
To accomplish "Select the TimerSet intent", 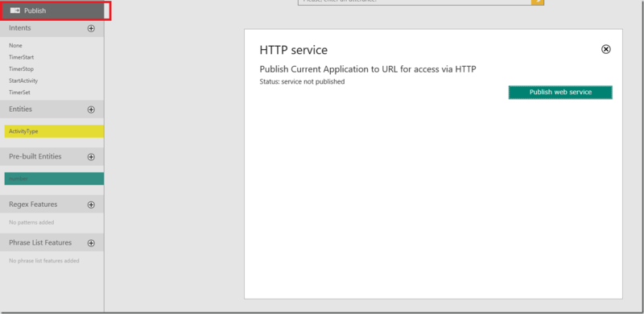I will [19, 93].
